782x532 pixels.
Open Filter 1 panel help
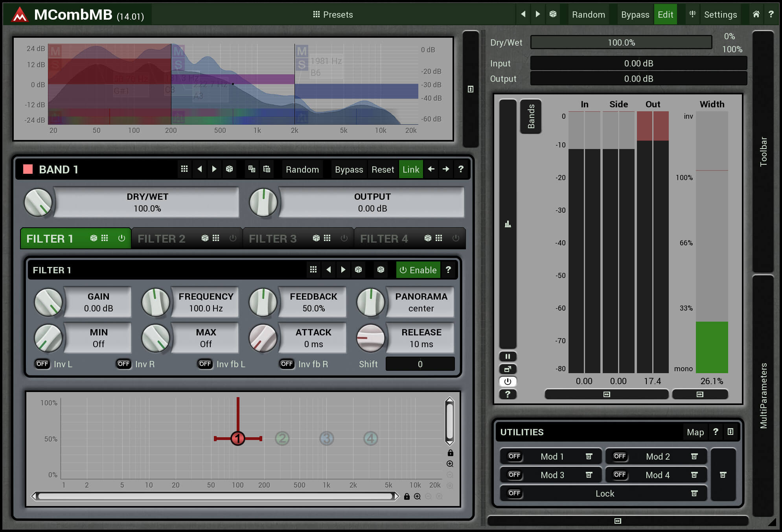448,270
